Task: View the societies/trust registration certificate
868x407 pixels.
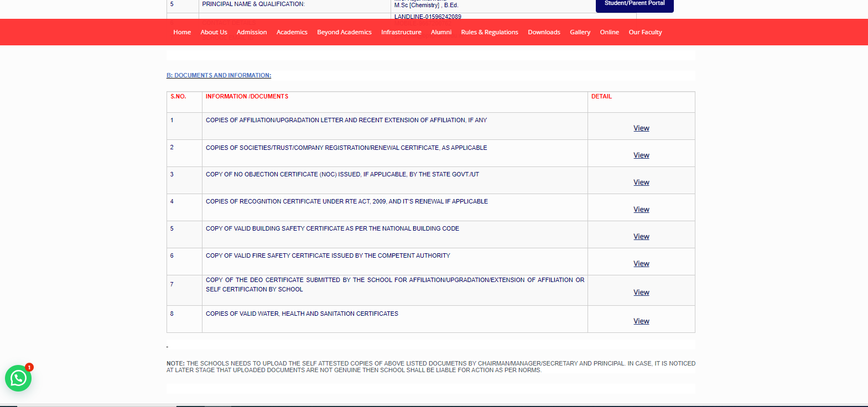Action: click(x=641, y=155)
